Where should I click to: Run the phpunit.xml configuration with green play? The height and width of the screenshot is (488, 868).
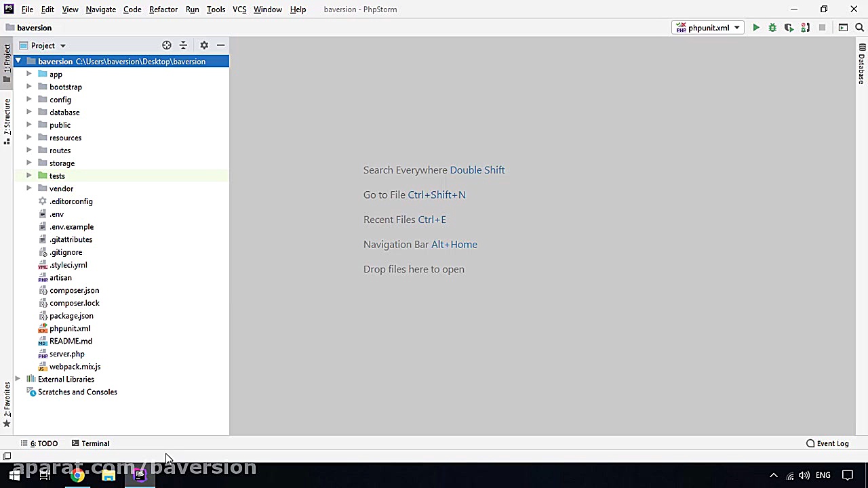[x=756, y=28]
